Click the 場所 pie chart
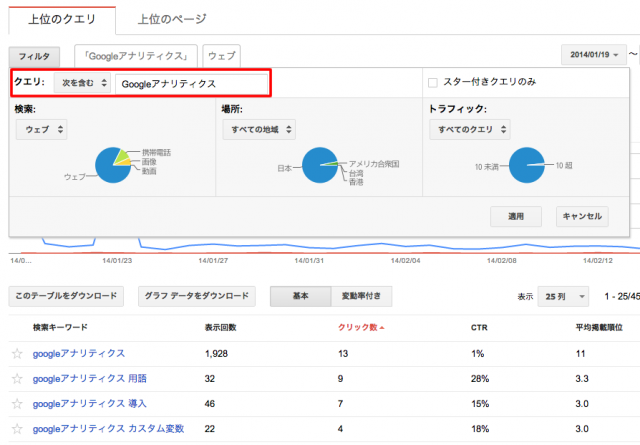This screenshot has height=445, width=640. click(x=320, y=165)
